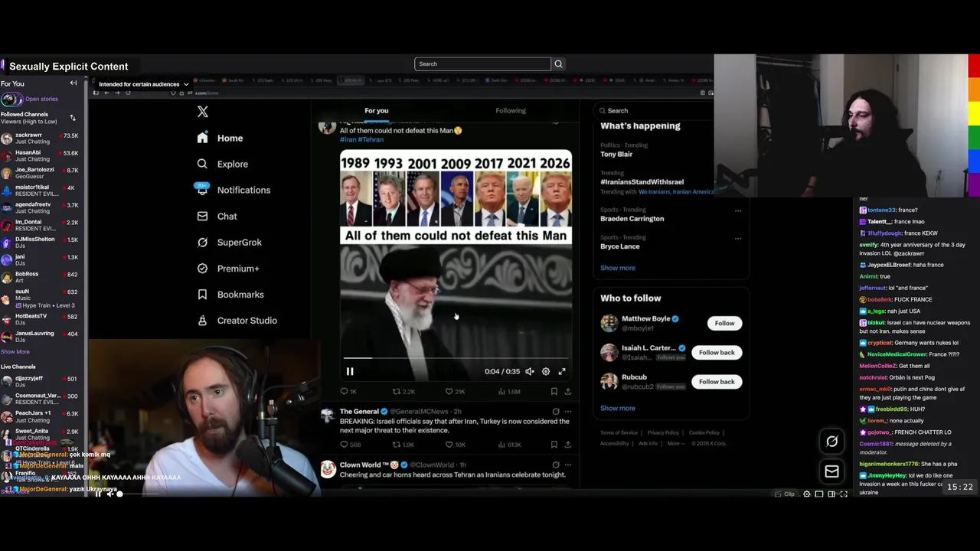Focus the Twitch Search input field

tap(482, 64)
